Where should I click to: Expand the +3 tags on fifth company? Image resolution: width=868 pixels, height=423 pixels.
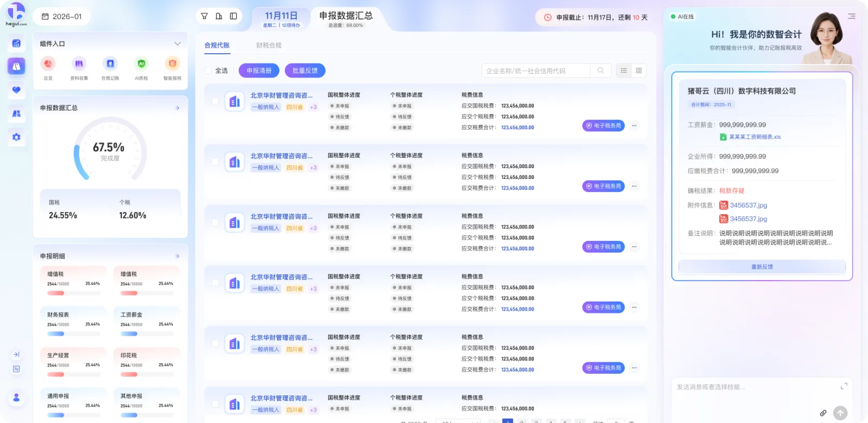coord(314,349)
